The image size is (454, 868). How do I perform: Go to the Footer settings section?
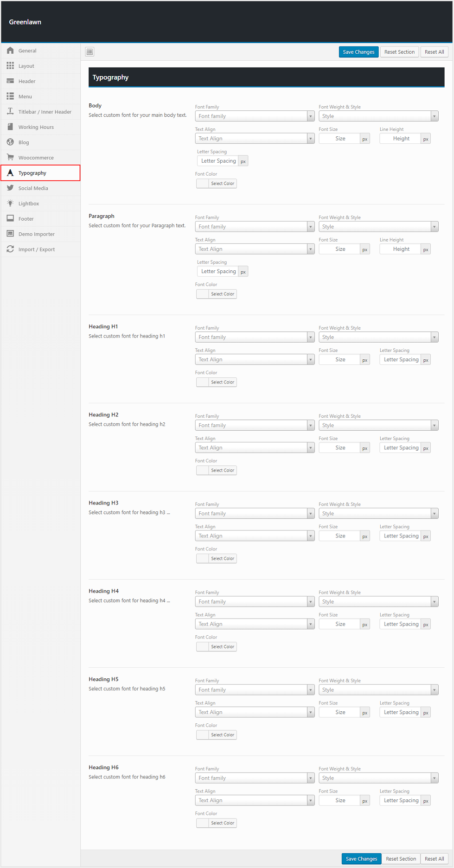pos(26,219)
